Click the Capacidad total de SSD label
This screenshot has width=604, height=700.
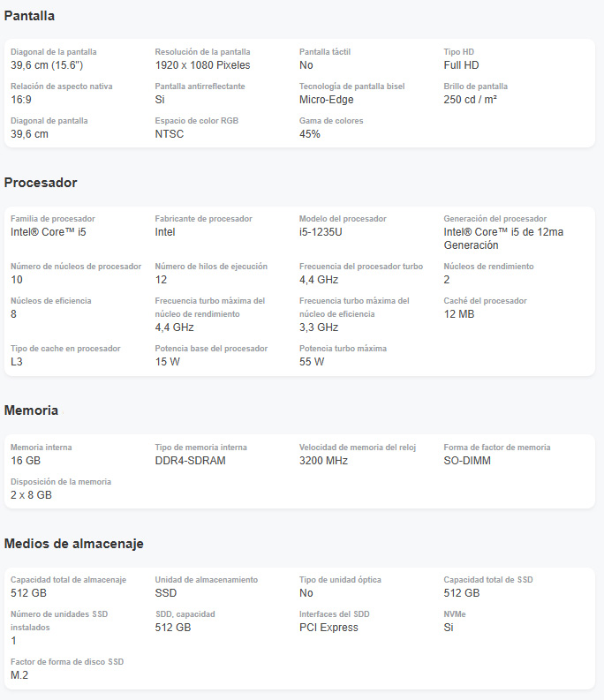point(487,580)
